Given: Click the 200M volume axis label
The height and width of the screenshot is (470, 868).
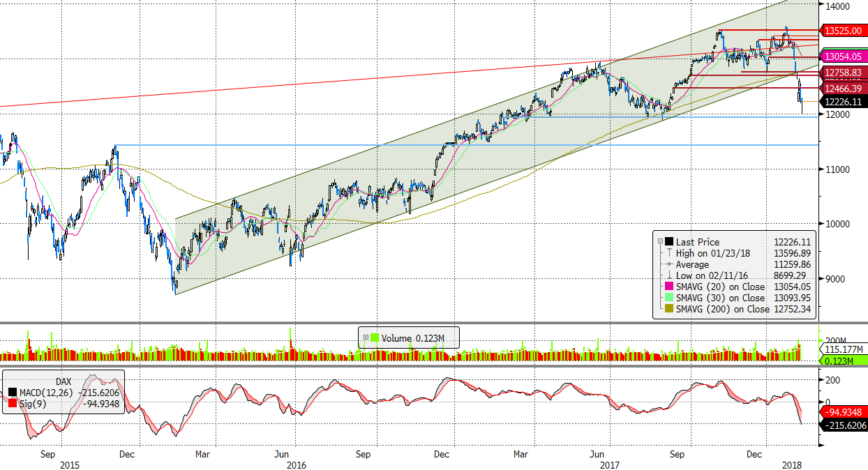Looking at the screenshot, I should click(835, 340).
